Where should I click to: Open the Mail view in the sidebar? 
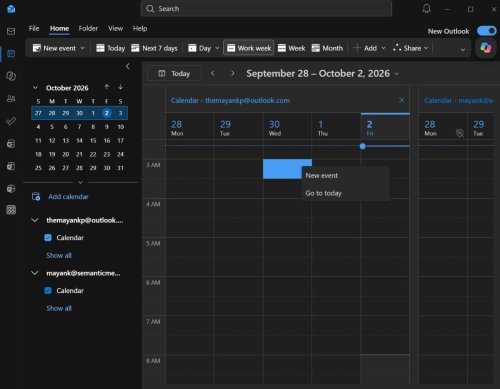click(11, 31)
